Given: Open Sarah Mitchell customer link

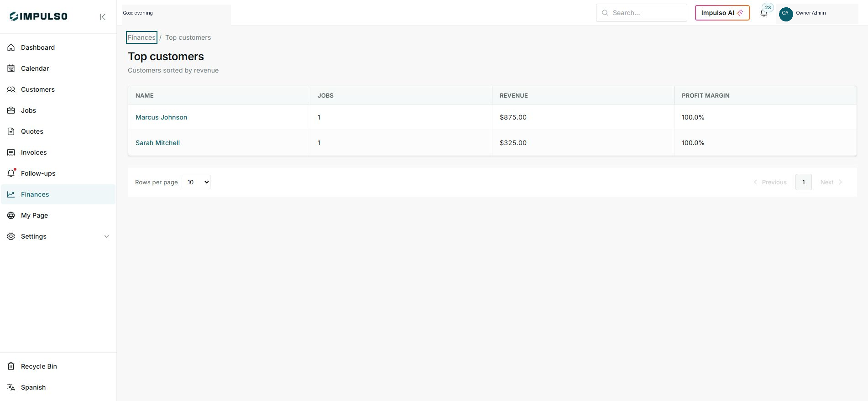Looking at the screenshot, I should 157,143.
